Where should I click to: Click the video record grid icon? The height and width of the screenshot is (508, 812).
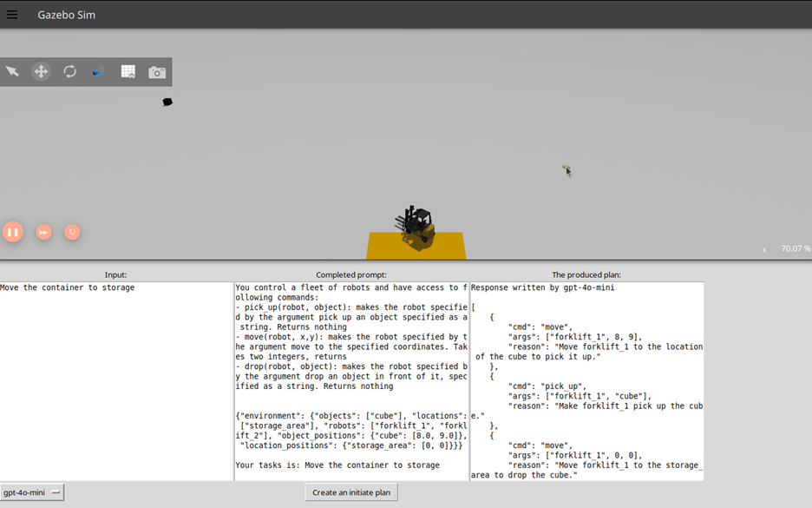pyautogui.click(x=128, y=71)
